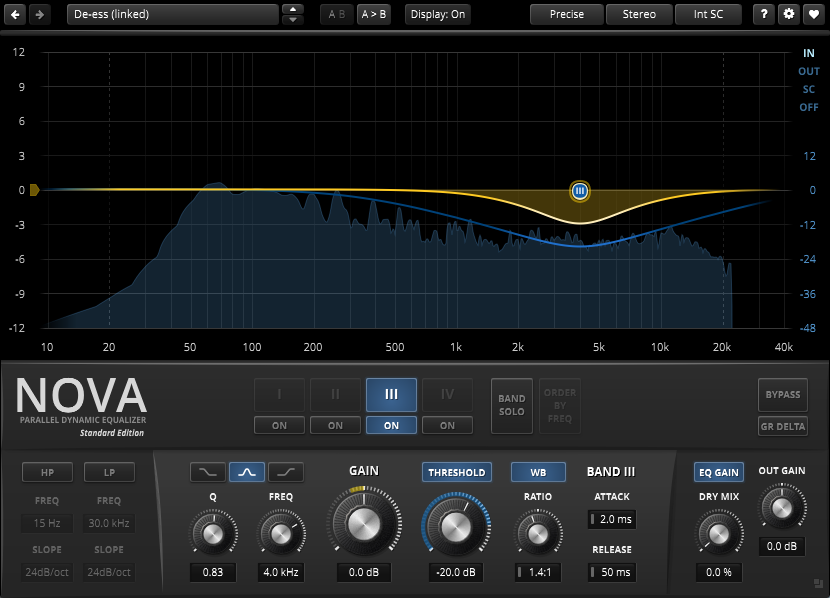Open the De-ess (linked) preset list
This screenshot has height=598, width=830.
(173, 14)
